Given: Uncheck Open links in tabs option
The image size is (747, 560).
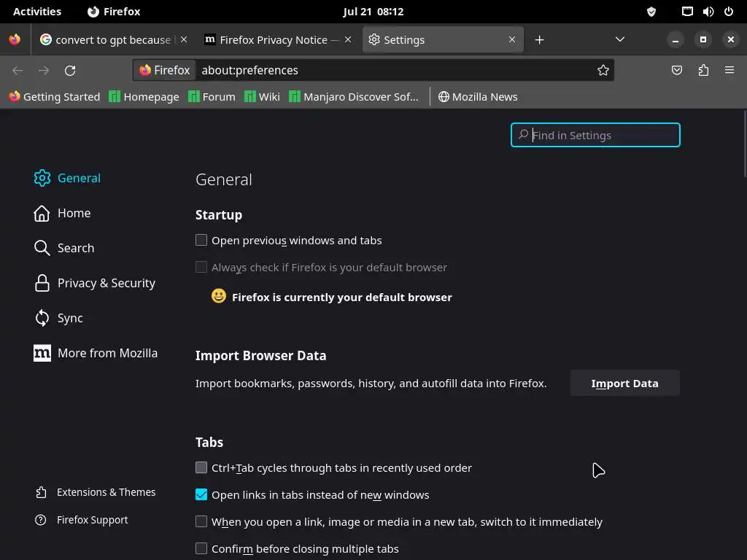Looking at the screenshot, I should [201, 494].
